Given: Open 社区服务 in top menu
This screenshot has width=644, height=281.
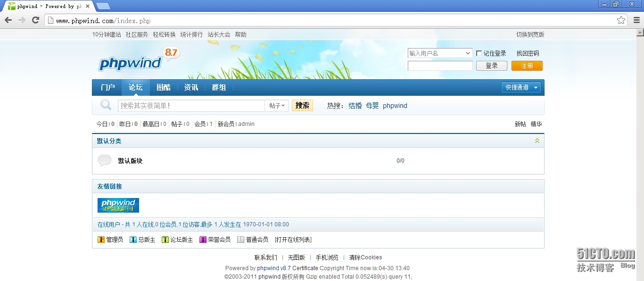Looking at the screenshot, I should tap(137, 34).
